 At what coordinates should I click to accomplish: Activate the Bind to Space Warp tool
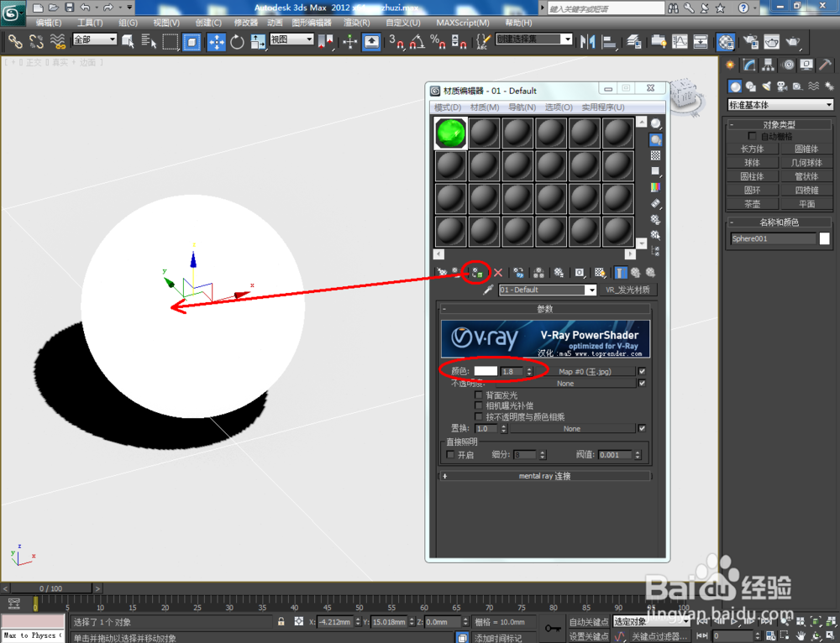coord(57,41)
